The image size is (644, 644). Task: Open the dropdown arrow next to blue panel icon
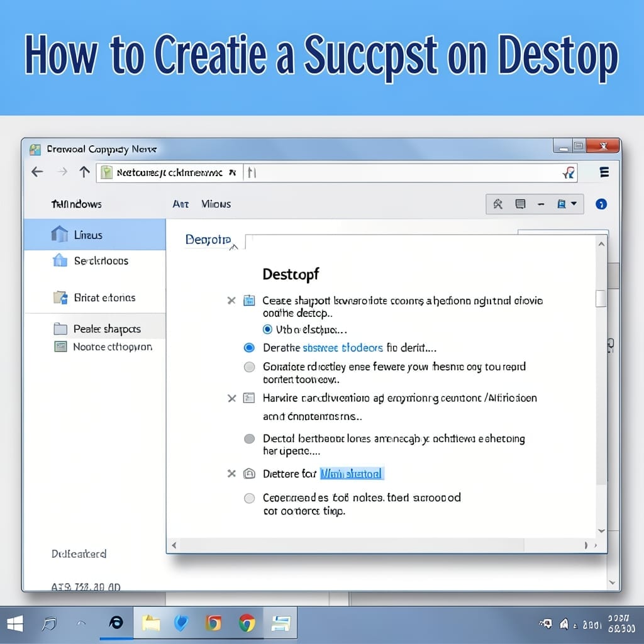[574, 203]
